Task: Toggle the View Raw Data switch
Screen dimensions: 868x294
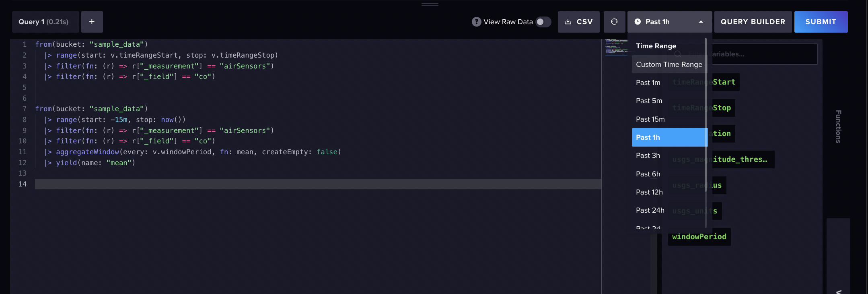Action: point(543,22)
